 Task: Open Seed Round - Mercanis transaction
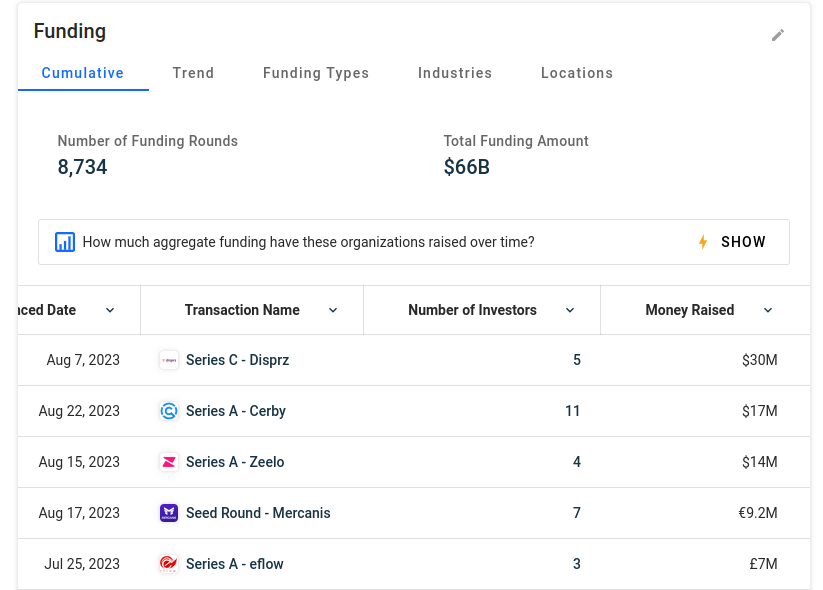tap(258, 513)
